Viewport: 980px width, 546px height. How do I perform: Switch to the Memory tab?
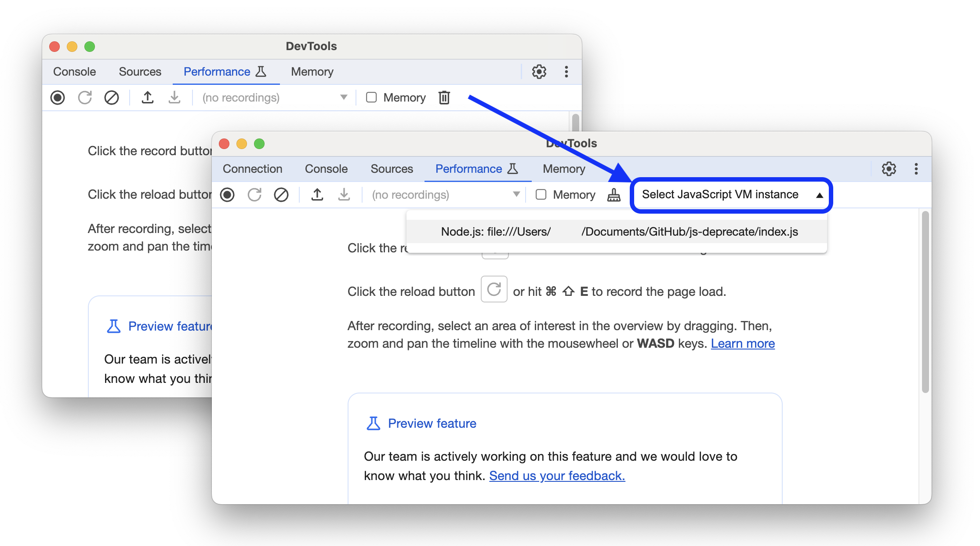pyautogui.click(x=563, y=169)
